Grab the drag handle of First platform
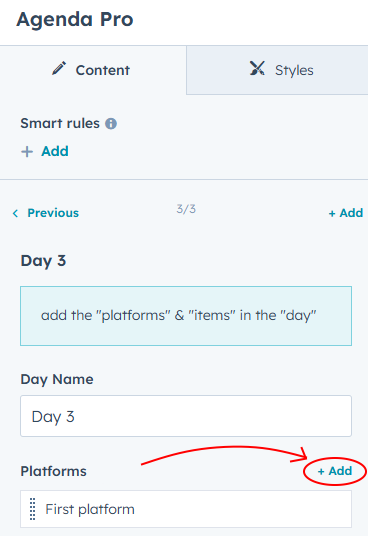 32,509
